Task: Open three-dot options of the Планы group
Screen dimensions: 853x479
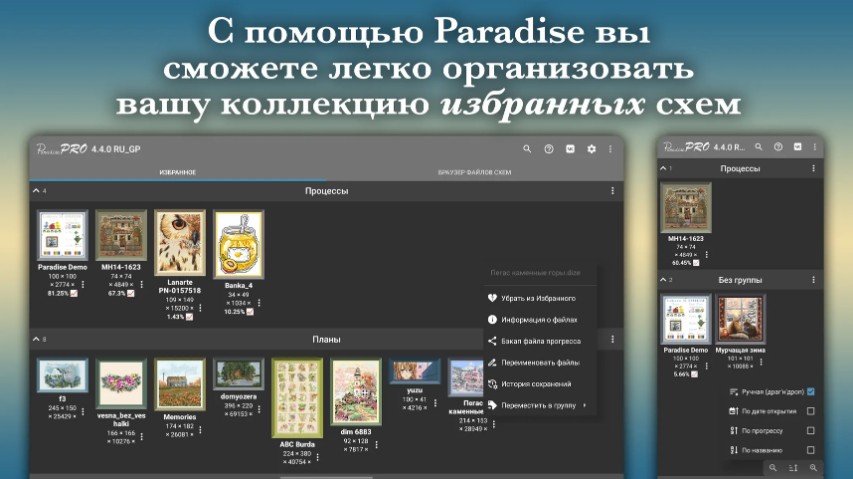Action: (x=612, y=340)
